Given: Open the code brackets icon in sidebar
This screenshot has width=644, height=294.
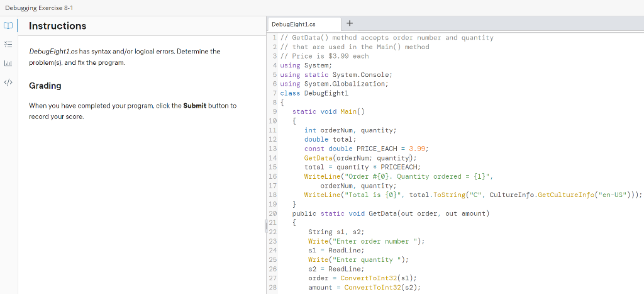Looking at the screenshot, I should tap(8, 82).
